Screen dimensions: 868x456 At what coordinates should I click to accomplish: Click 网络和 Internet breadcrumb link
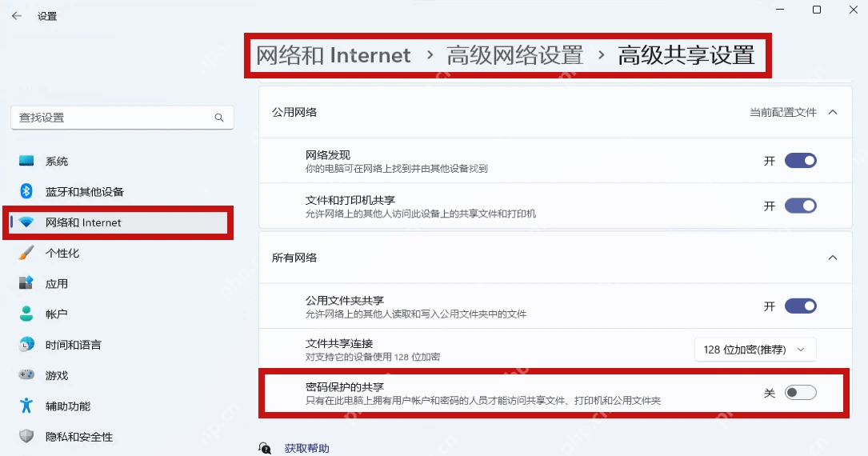pyautogui.click(x=334, y=55)
